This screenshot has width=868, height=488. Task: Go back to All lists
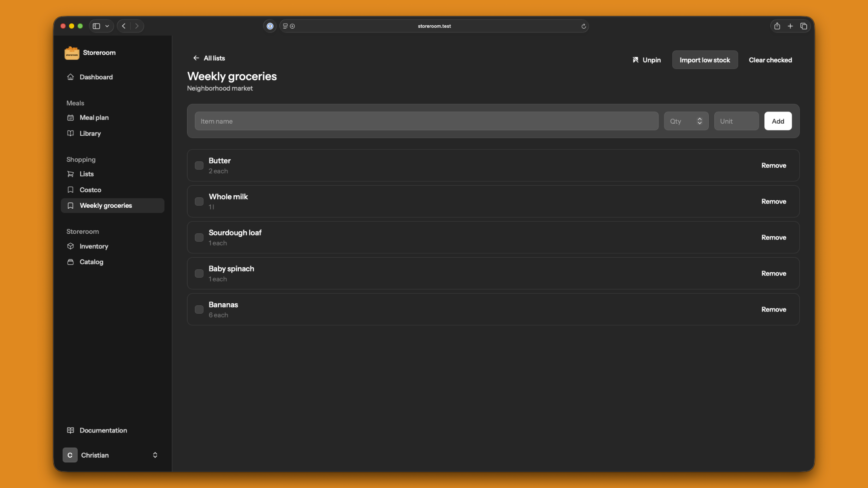(209, 58)
